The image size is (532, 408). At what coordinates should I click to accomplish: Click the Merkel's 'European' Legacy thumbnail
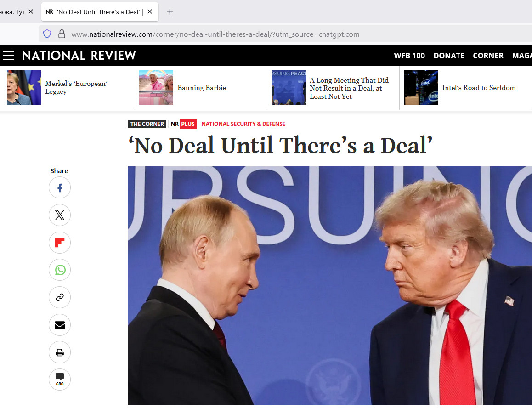[x=24, y=88]
